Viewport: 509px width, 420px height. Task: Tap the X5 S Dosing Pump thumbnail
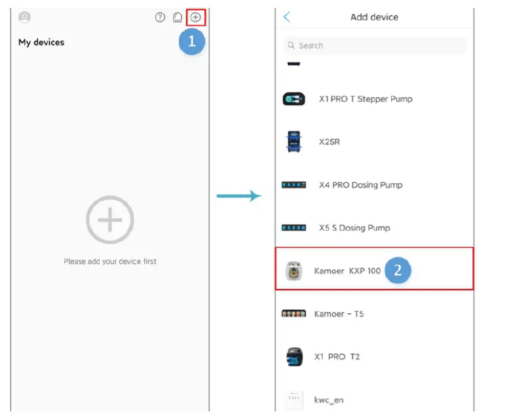coord(293,228)
